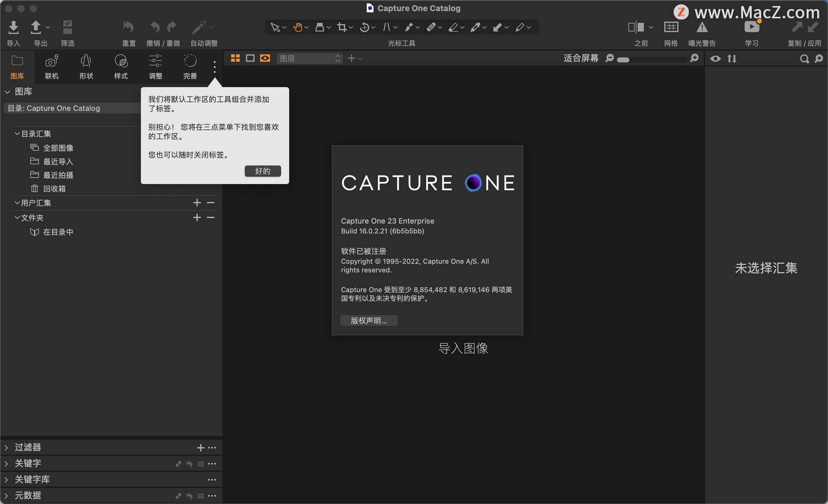Viewport: 828px width, 504px height.
Task: Click the Finishing (完成) panel icon
Action: pyautogui.click(x=190, y=65)
